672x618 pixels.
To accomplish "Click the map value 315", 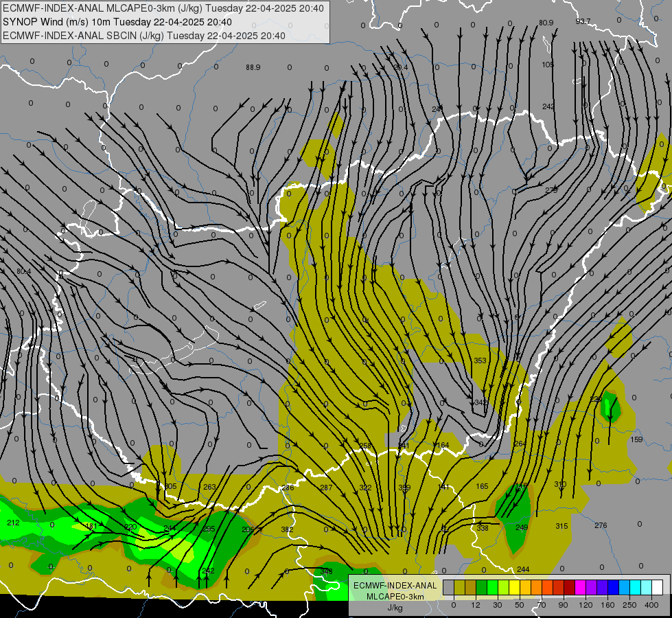I will [x=561, y=526].
